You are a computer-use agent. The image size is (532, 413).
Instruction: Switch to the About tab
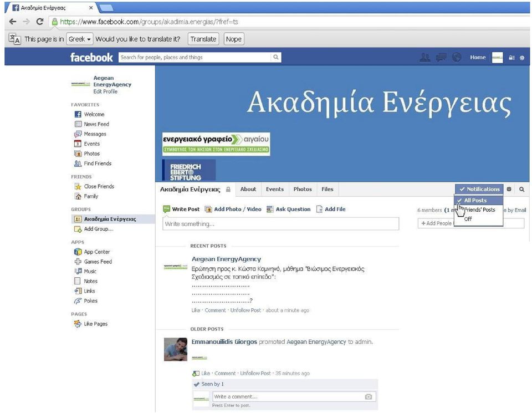(248, 190)
